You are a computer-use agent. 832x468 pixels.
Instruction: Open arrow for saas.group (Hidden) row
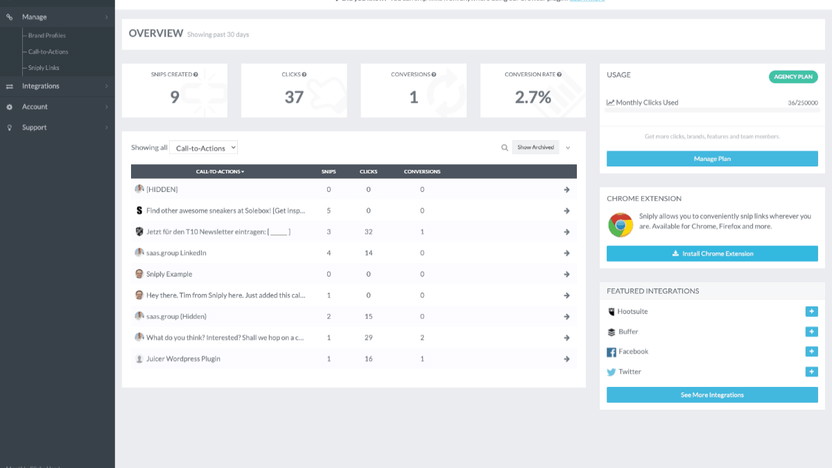[567, 317]
